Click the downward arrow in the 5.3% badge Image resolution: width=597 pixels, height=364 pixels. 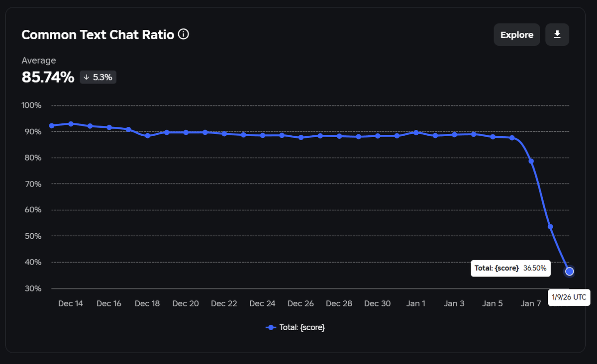pyautogui.click(x=86, y=77)
